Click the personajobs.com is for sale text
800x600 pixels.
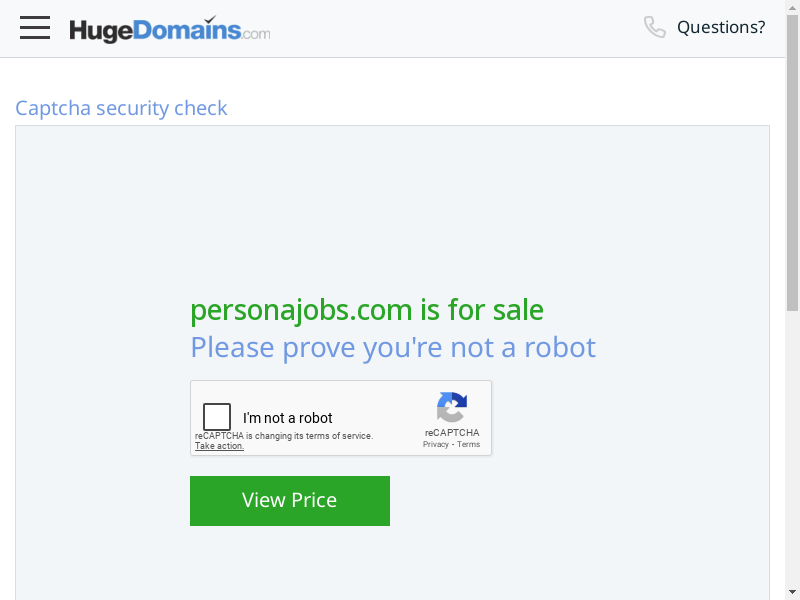coord(367,310)
